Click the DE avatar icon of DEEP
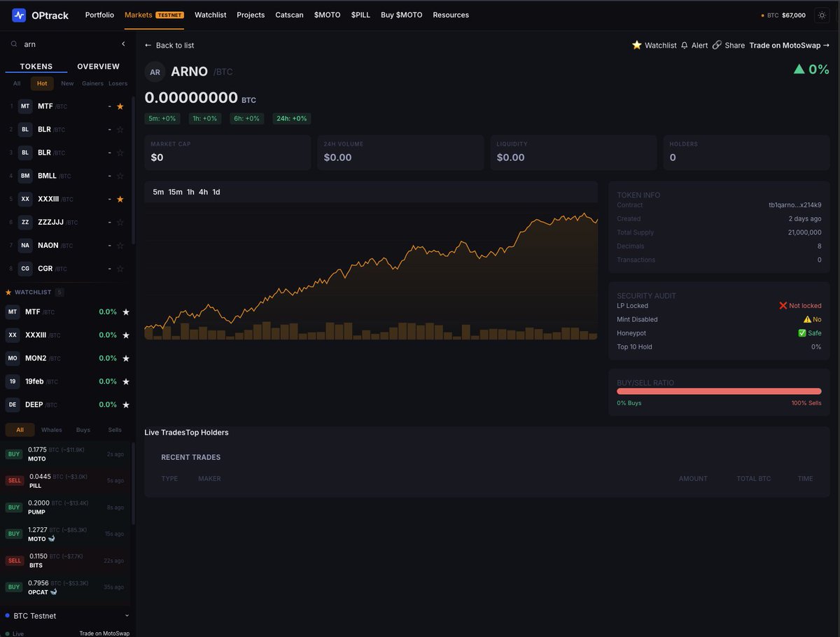Screen dimensions: 840x637 pos(13,405)
